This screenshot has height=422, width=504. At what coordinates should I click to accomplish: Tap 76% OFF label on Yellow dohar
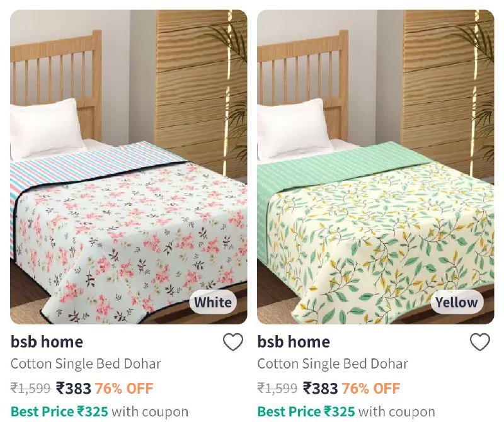[x=370, y=388]
